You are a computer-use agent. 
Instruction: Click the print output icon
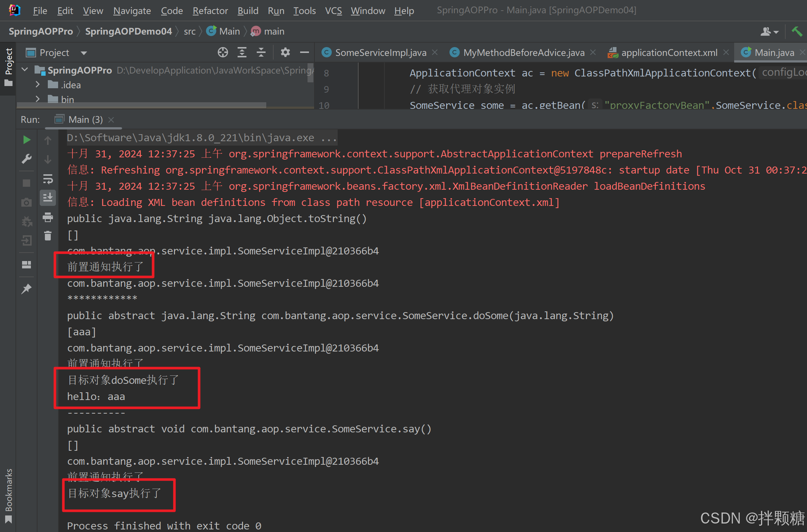48,217
